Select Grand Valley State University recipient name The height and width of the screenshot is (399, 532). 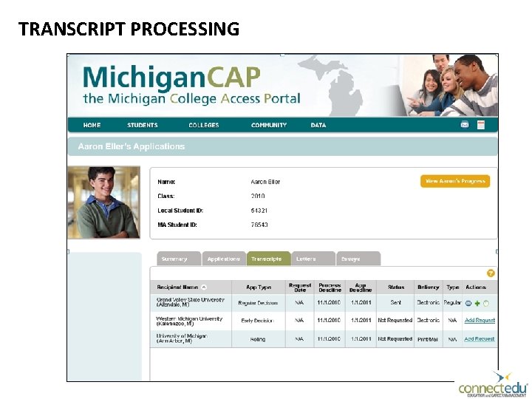pyautogui.click(x=190, y=302)
